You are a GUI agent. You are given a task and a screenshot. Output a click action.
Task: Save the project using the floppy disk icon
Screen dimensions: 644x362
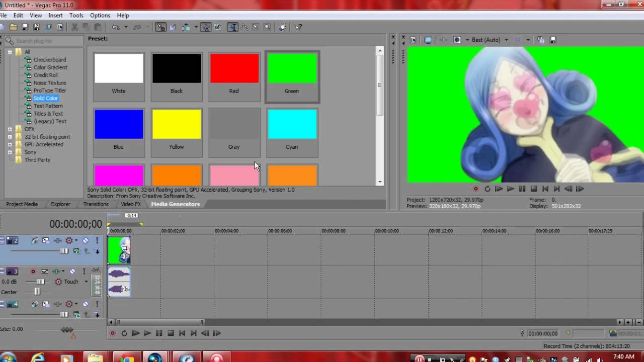pos(25,27)
